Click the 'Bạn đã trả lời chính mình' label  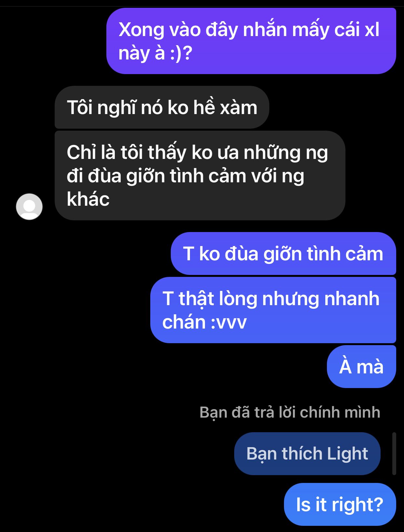(x=290, y=412)
